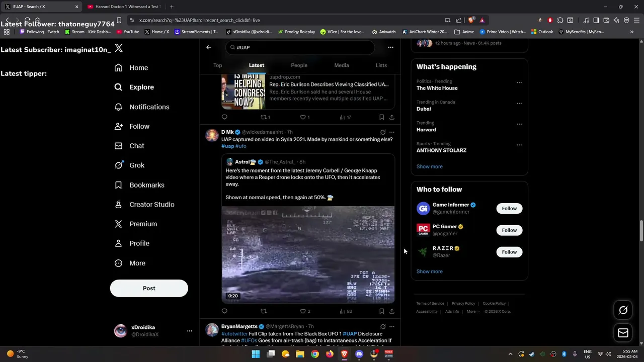Repost the D Mk post

click(x=264, y=311)
